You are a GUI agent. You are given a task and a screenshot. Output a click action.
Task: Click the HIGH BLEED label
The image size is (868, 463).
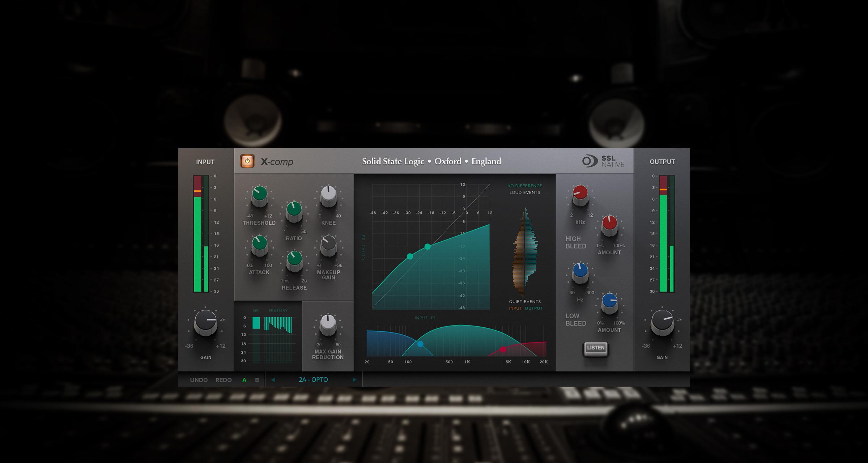pos(575,242)
